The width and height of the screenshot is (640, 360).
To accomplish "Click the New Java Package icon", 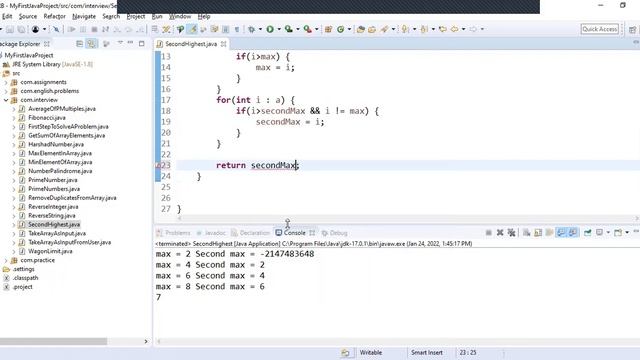I will [x=328, y=29].
